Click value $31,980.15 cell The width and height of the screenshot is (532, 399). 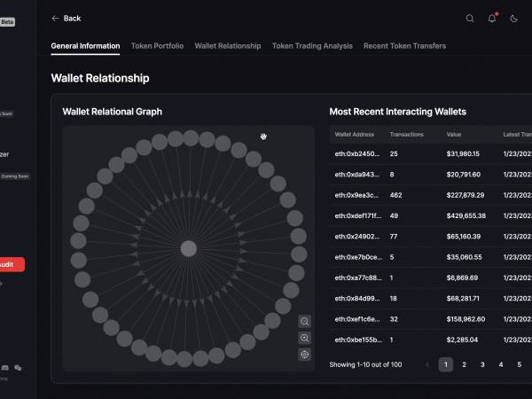pyautogui.click(x=463, y=153)
